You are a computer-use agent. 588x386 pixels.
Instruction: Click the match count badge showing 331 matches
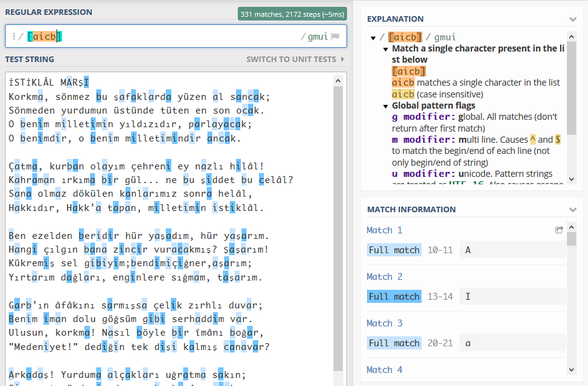(292, 13)
